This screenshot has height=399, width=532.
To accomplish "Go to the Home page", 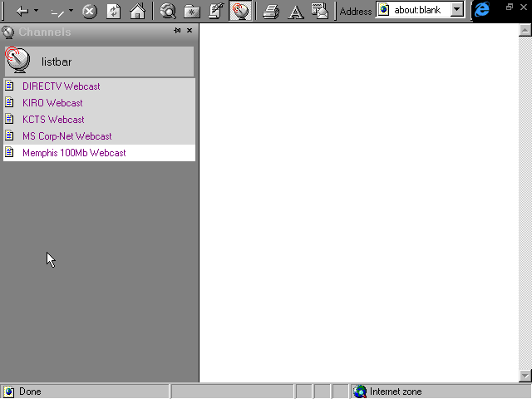I will [x=137, y=11].
